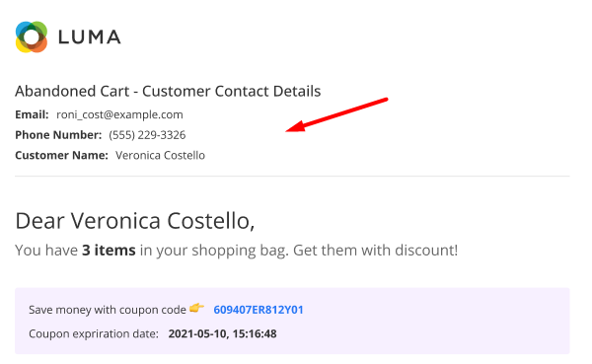The height and width of the screenshot is (364, 592).
Task: Click the horizontal divider line
Action: (x=292, y=176)
